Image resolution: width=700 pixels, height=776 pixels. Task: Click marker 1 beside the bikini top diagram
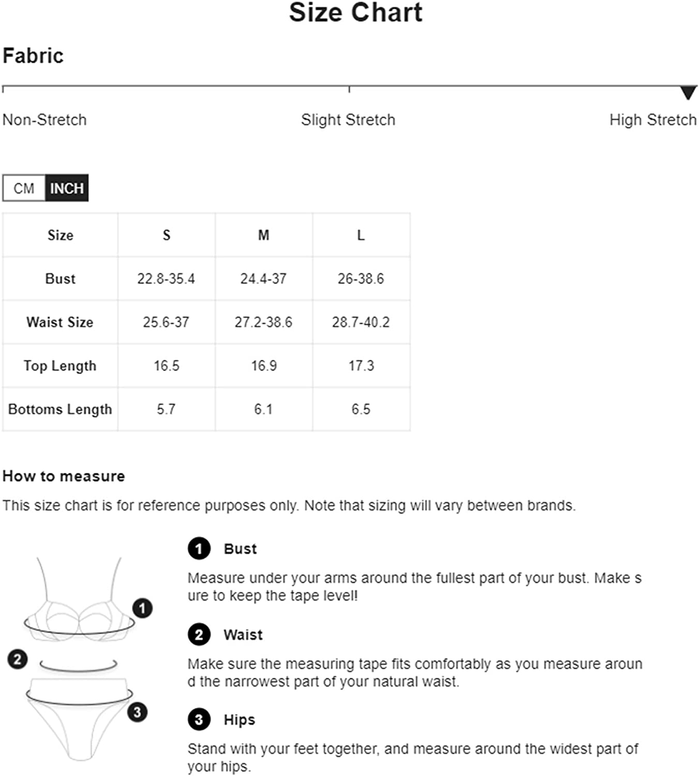(x=142, y=608)
